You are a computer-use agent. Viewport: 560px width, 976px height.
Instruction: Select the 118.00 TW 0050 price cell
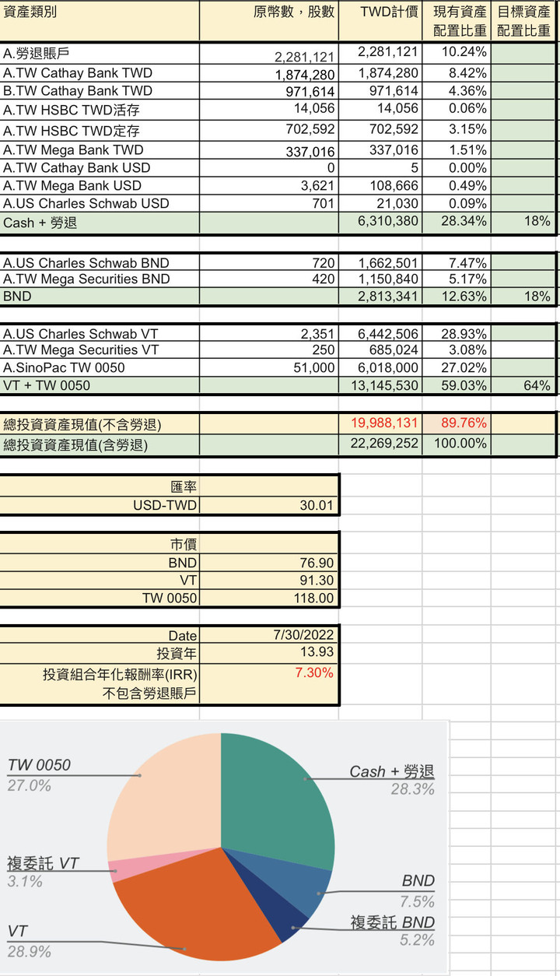pos(269,599)
